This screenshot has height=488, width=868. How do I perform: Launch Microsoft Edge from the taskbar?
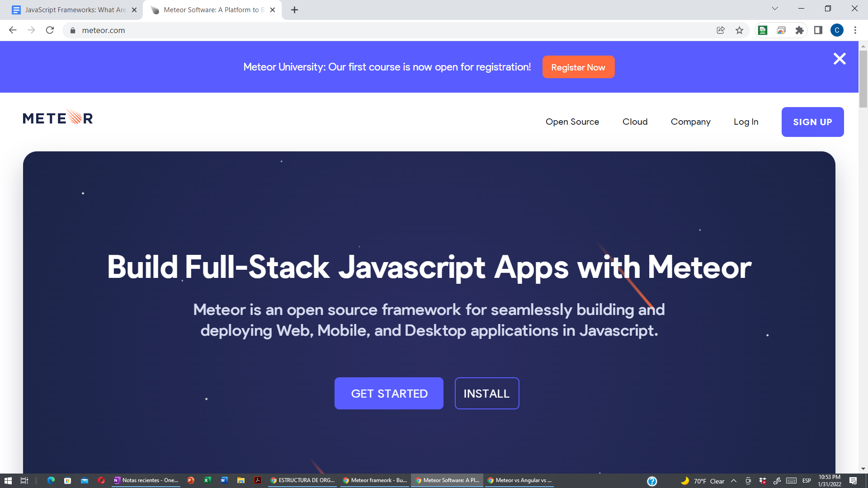point(51,480)
